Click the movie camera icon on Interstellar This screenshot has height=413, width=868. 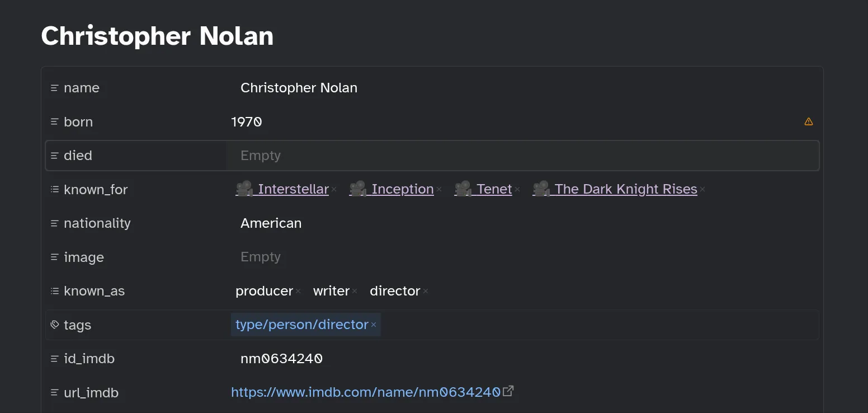tap(244, 189)
